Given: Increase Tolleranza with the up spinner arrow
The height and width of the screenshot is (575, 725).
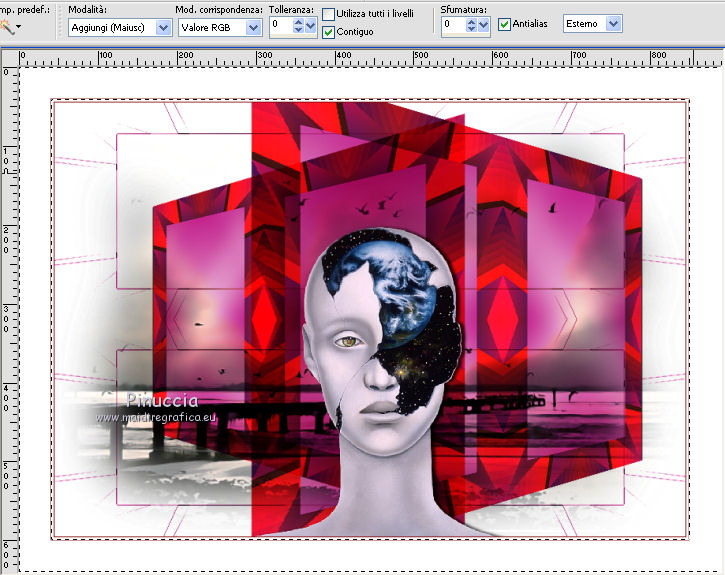Looking at the screenshot, I should tap(298, 22).
